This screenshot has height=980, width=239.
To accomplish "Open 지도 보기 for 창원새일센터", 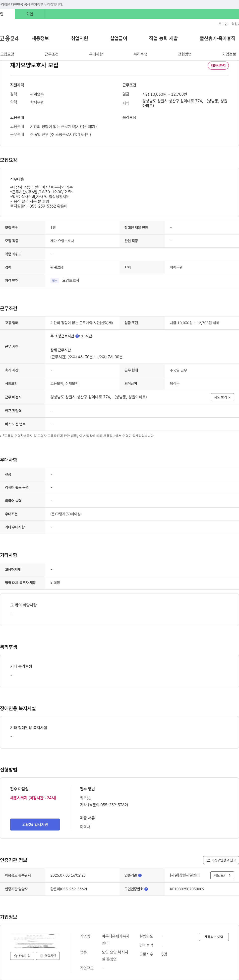I will click(x=222, y=875).
